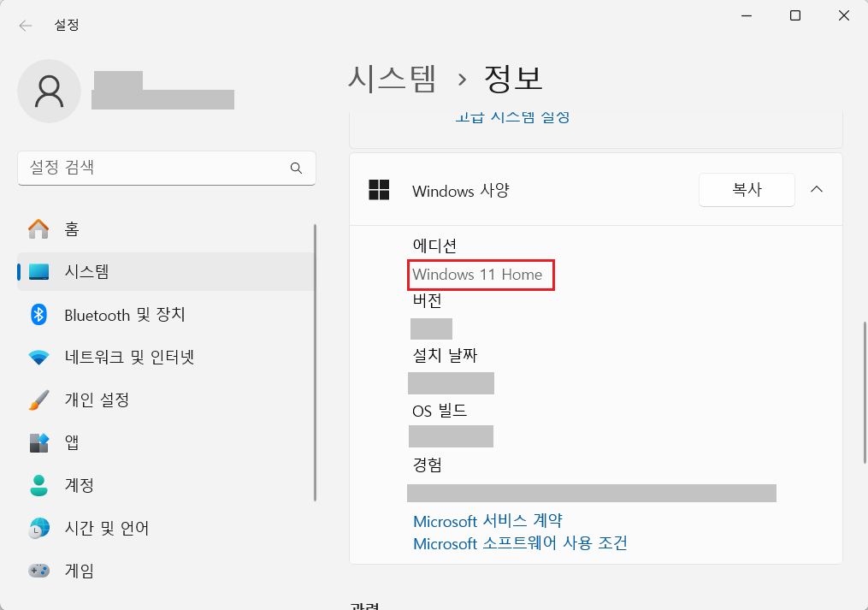
Task: Maximize the Settings window
Action: click(x=795, y=15)
